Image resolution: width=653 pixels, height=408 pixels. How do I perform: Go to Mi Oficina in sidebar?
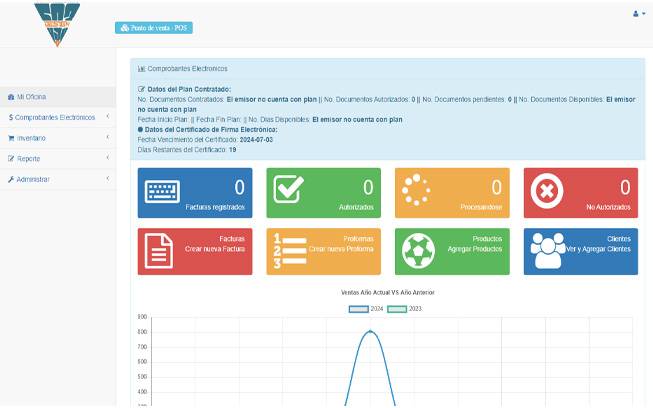[30, 97]
